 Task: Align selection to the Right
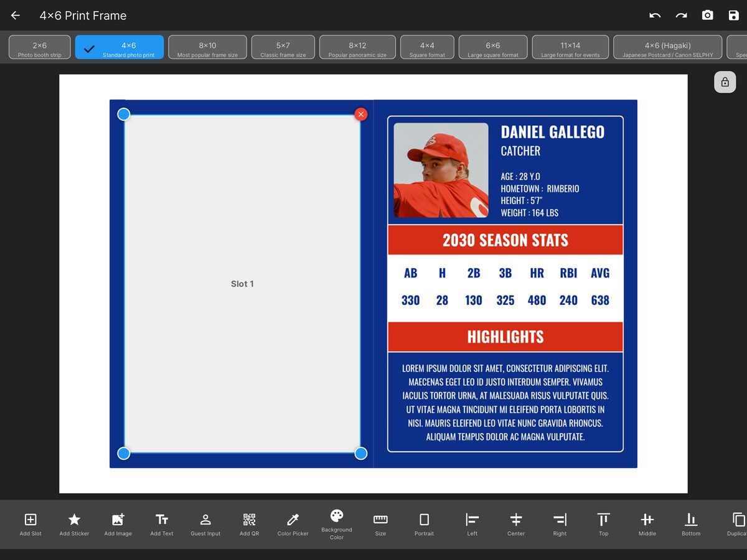coord(560,525)
